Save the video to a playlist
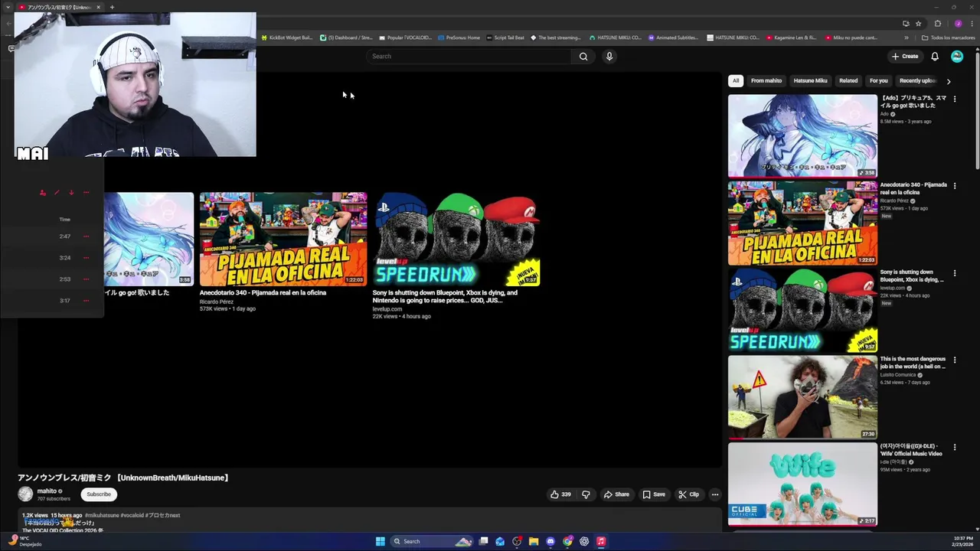The height and width of the screenshot is (551, 980). tap(654, 494)
